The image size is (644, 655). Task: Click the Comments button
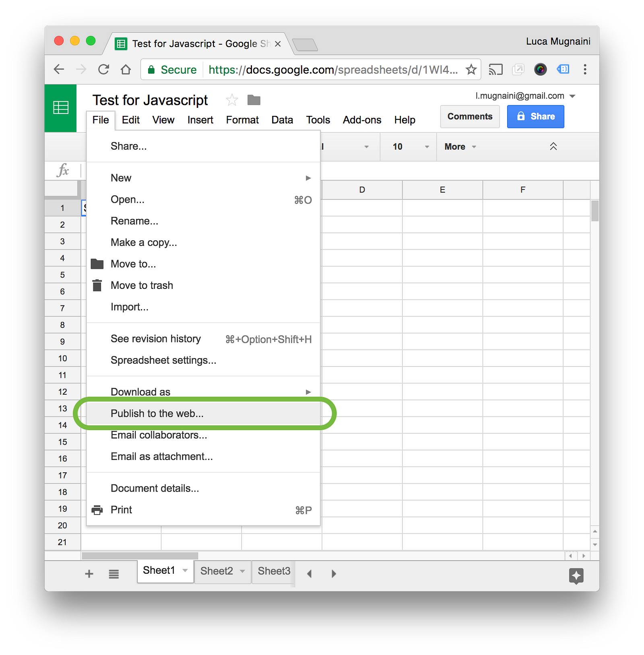470,117
